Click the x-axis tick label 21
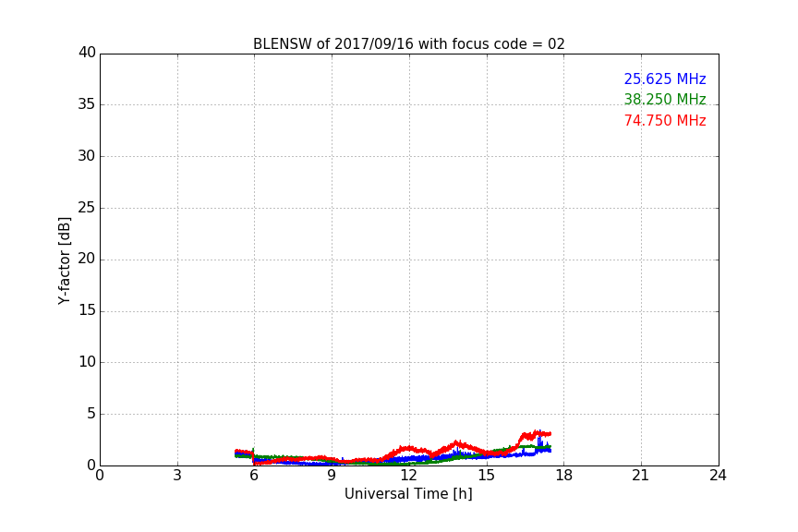The width and height of the screenshot is (798, 532). tap(641, 476)
